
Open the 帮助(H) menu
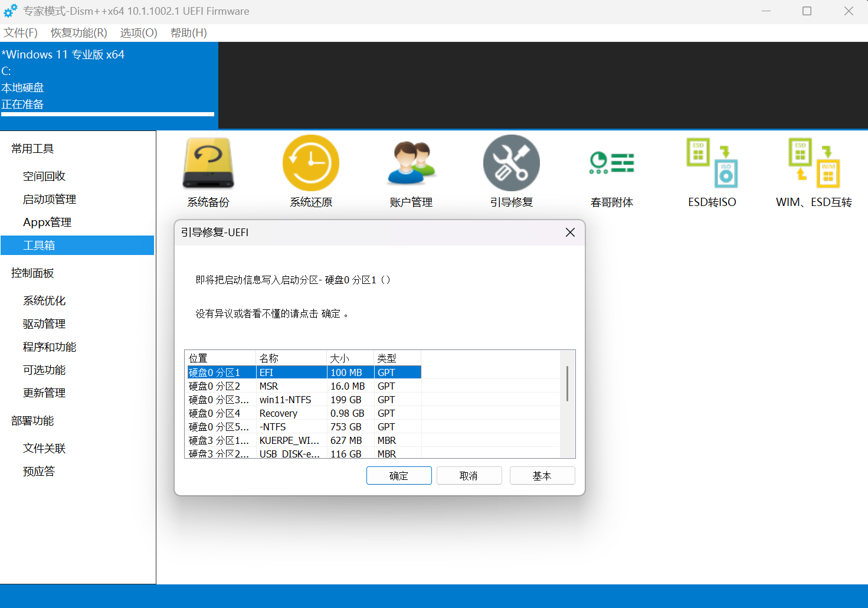click(x=189, y=33)
